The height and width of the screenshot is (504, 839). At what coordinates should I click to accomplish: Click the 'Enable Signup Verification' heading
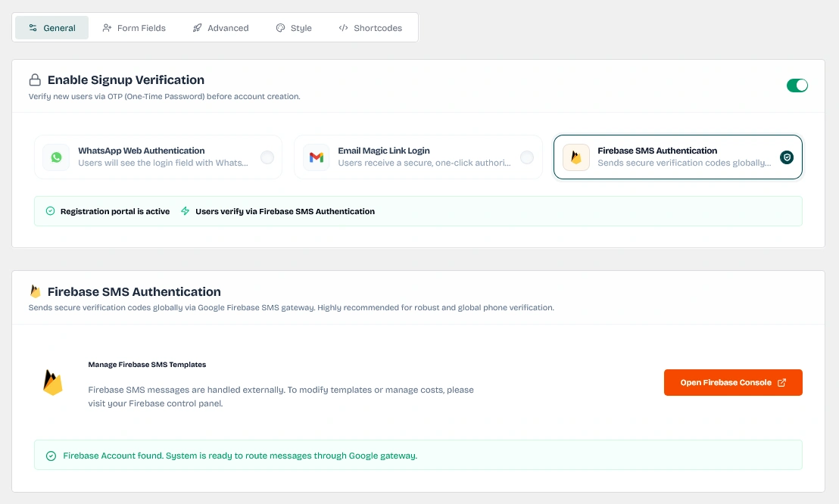coord(126,79)
